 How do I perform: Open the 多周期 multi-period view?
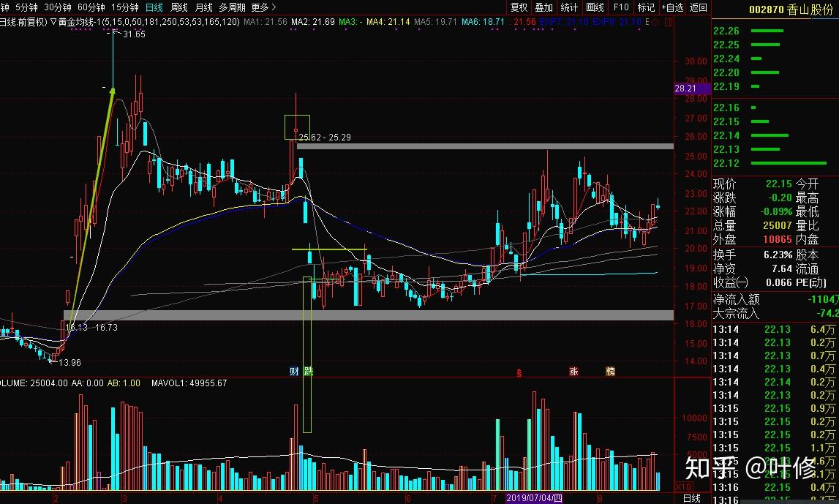click(232, 7)
